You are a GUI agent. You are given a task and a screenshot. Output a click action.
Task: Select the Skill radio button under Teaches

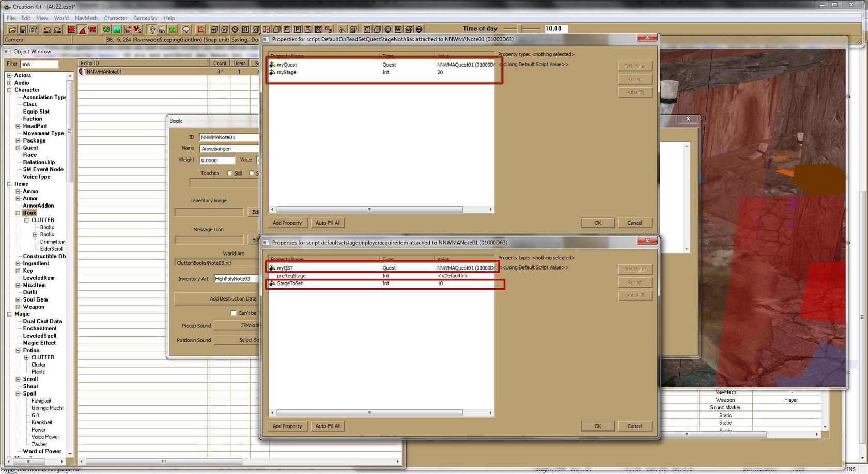(229, 173)
